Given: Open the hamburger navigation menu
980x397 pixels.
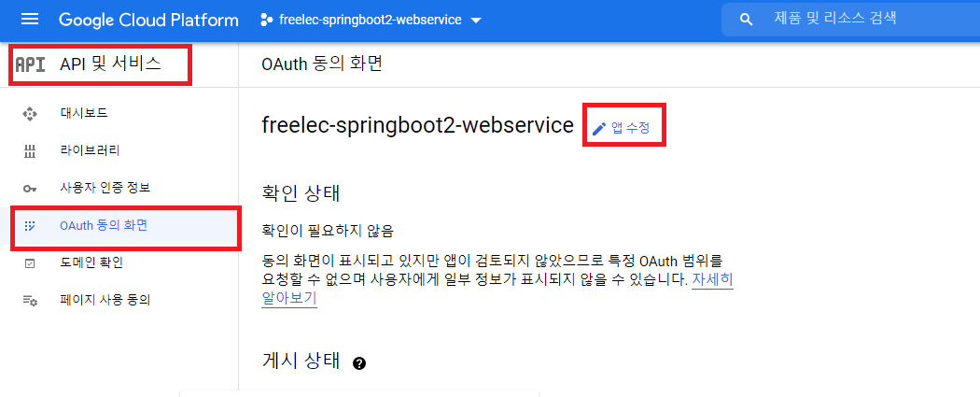Looking at the screenshot, I should point(30,20).
